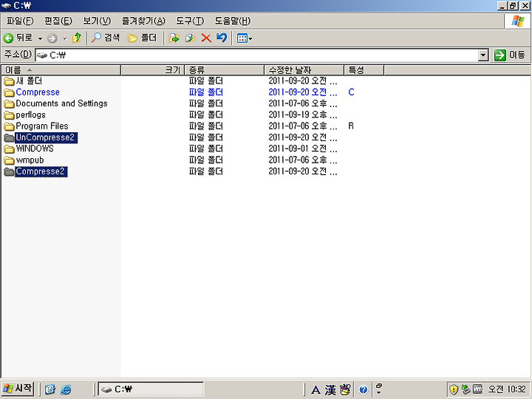Open the 파일(F) menu
532x399 pixels.
(x=20, y=21)
